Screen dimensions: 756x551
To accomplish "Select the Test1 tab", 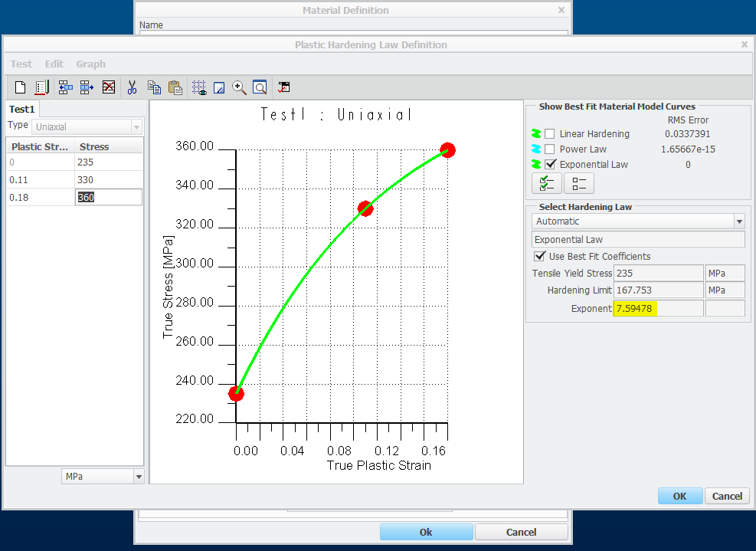I will coord(21,110).
